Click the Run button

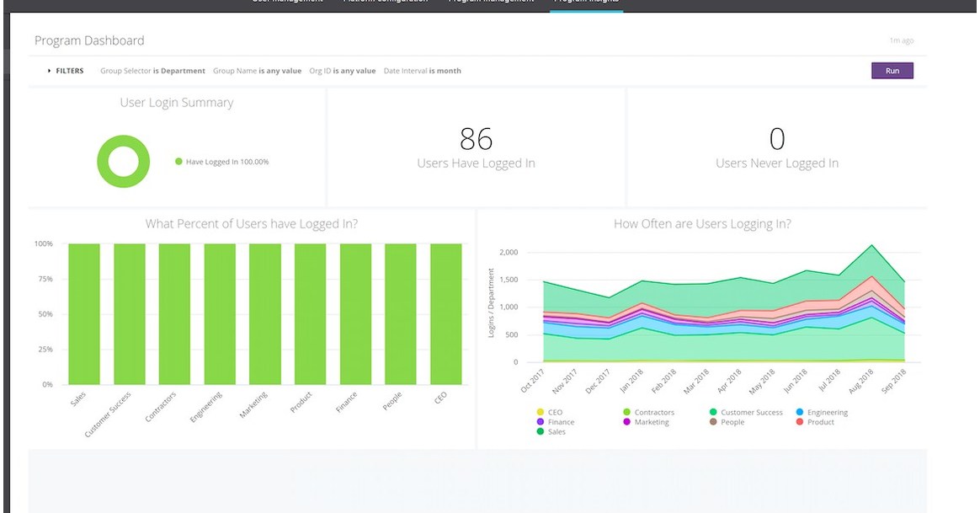click(892, 71)
